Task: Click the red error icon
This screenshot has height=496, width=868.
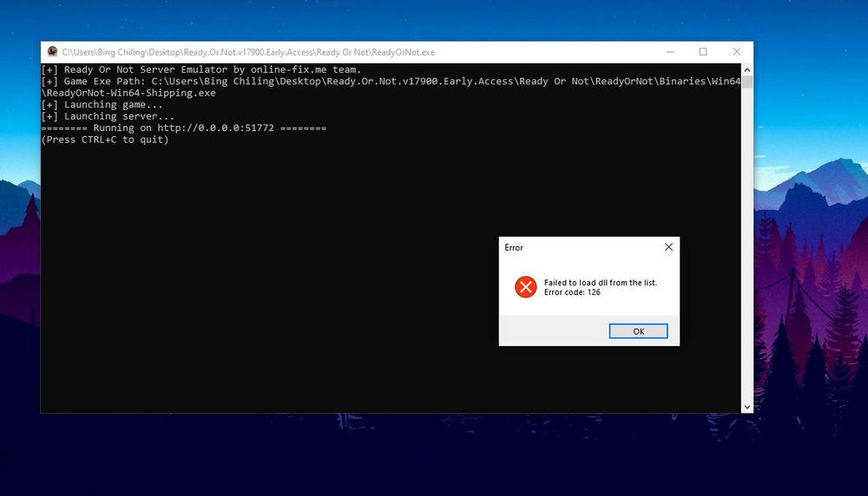Action: point(525,287)
